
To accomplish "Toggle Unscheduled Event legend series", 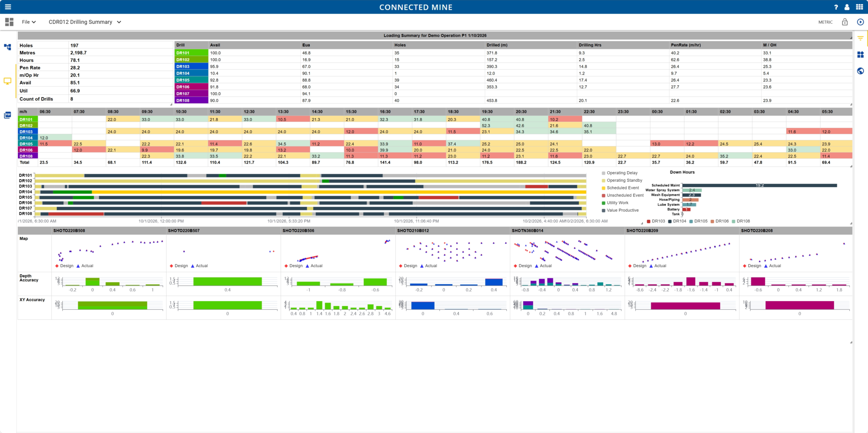I will 622,195.
